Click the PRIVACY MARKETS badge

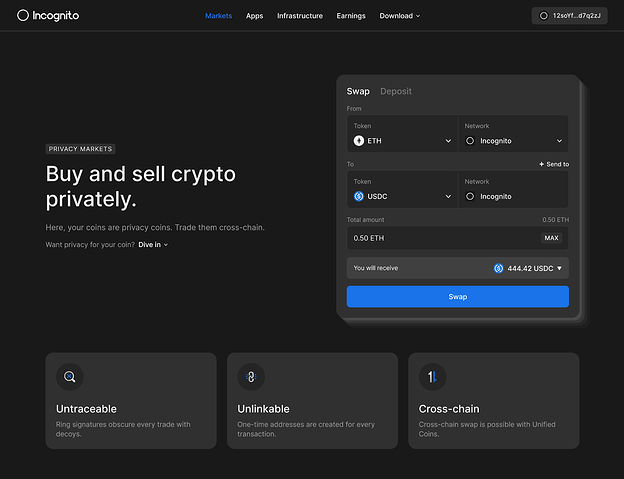pos(80,149)
